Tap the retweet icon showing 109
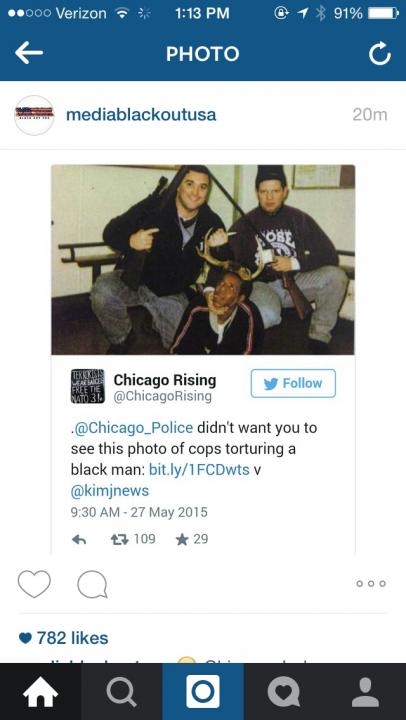Image resolution: width=406 pixels, height=720 pixels. 133,539
